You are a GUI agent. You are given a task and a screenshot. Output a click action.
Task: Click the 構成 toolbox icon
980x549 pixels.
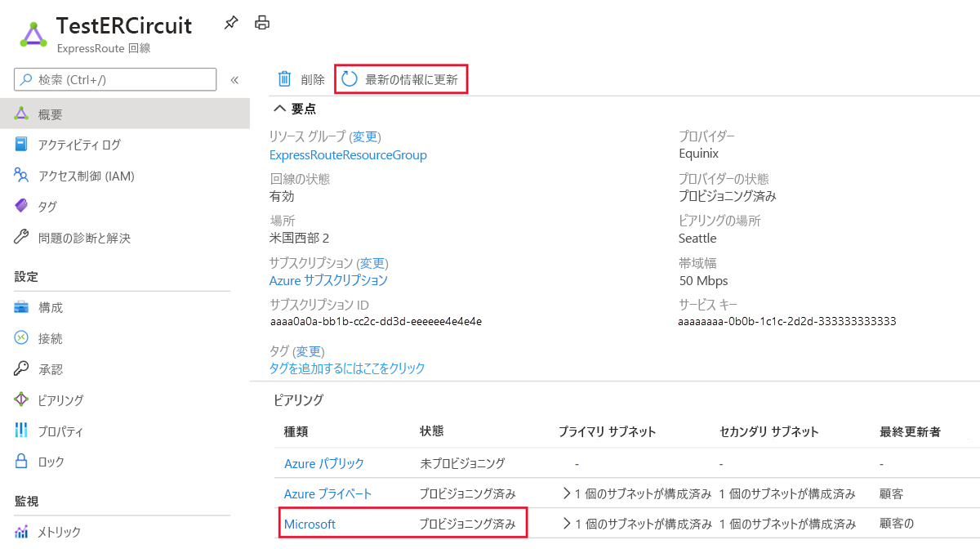[x=21, y=307]
